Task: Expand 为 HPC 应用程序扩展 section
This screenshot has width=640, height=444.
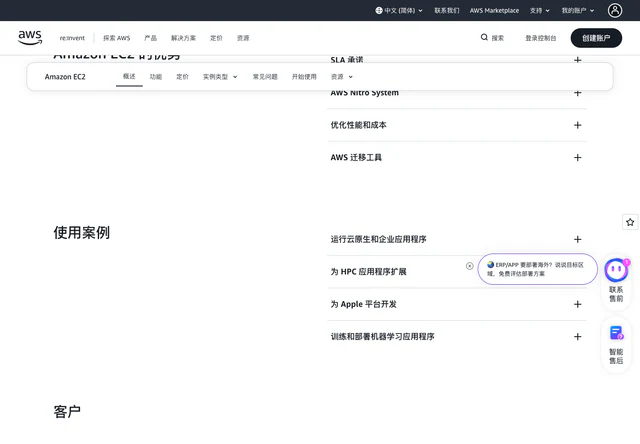Action: (457, 272)
